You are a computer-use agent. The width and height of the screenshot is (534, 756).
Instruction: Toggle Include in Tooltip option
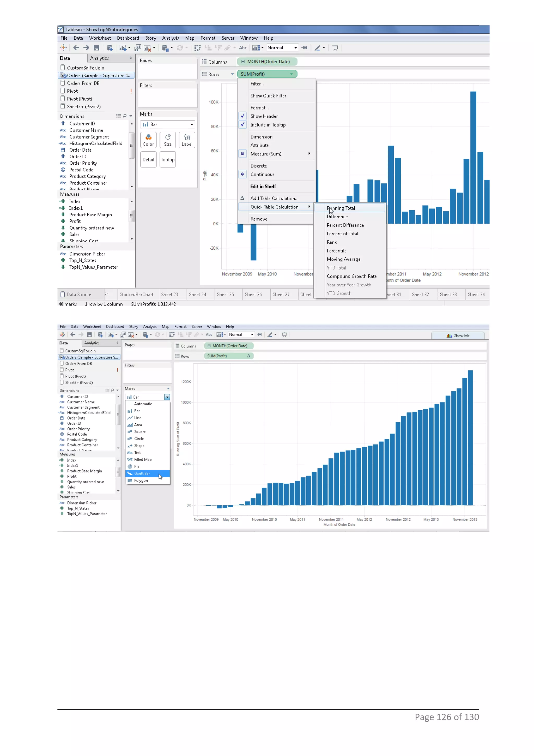point(268,125)
